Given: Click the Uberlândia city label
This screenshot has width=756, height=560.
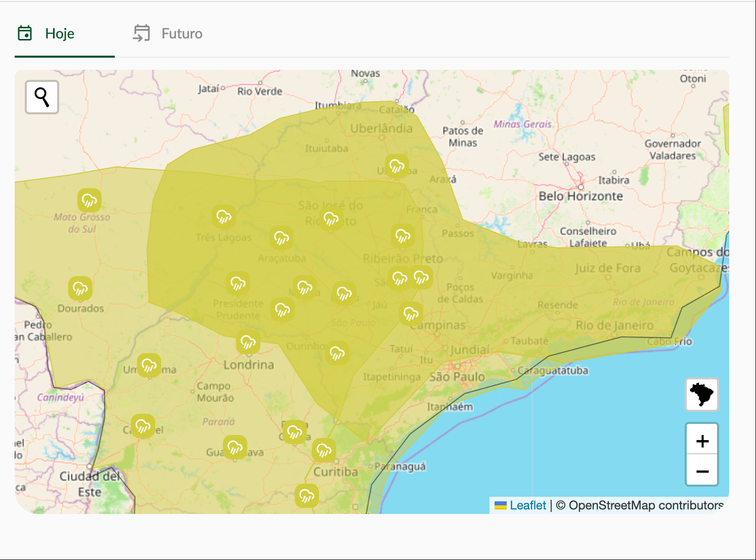Looking at the screenshot, I should [381, 128].
